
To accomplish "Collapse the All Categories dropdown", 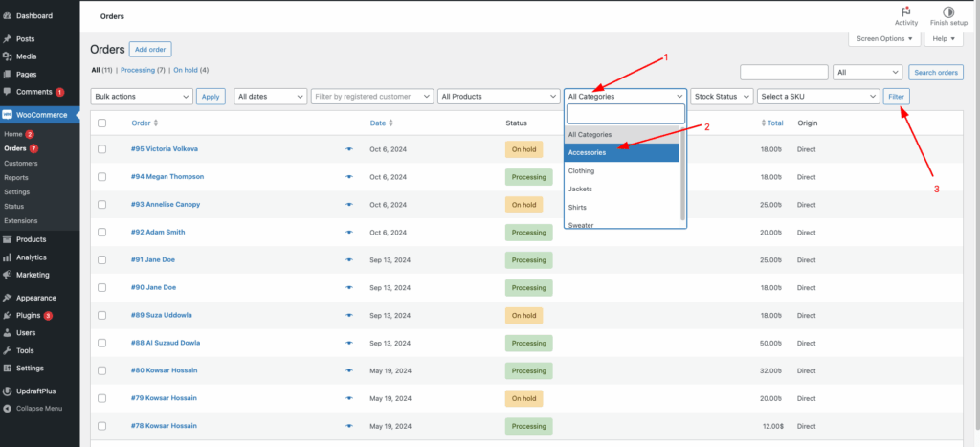I will point(625,97).
